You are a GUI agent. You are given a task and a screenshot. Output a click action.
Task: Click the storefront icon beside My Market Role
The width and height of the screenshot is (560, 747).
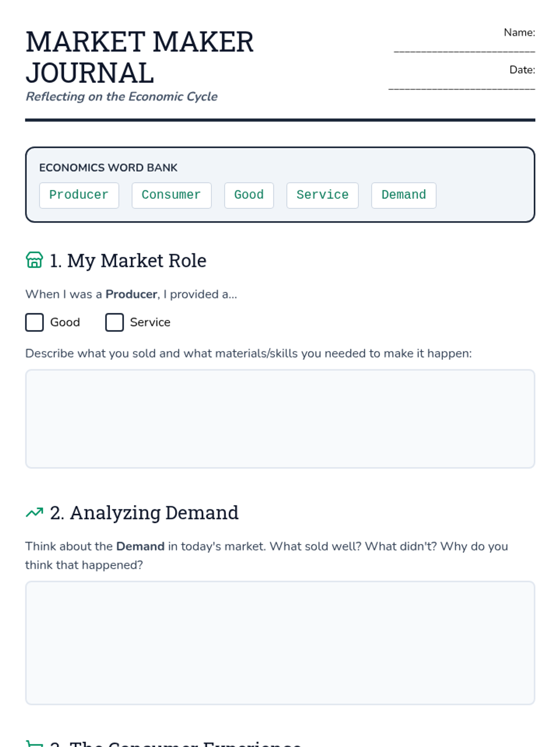pyautogui.click(x=34, y=260)
